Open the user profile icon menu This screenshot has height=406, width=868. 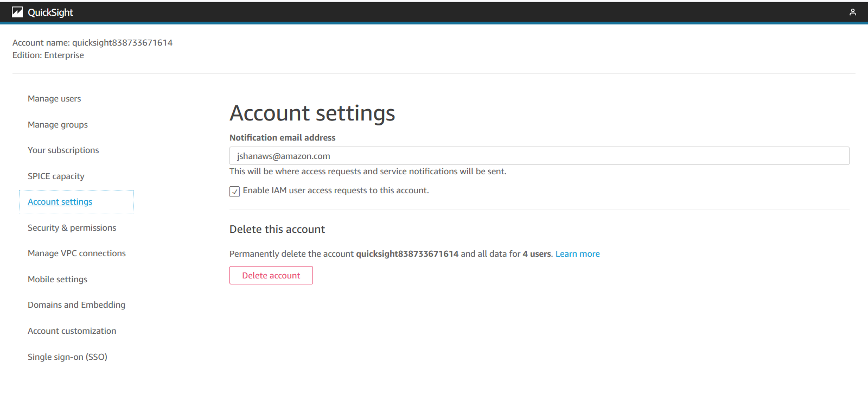[853, 12]
